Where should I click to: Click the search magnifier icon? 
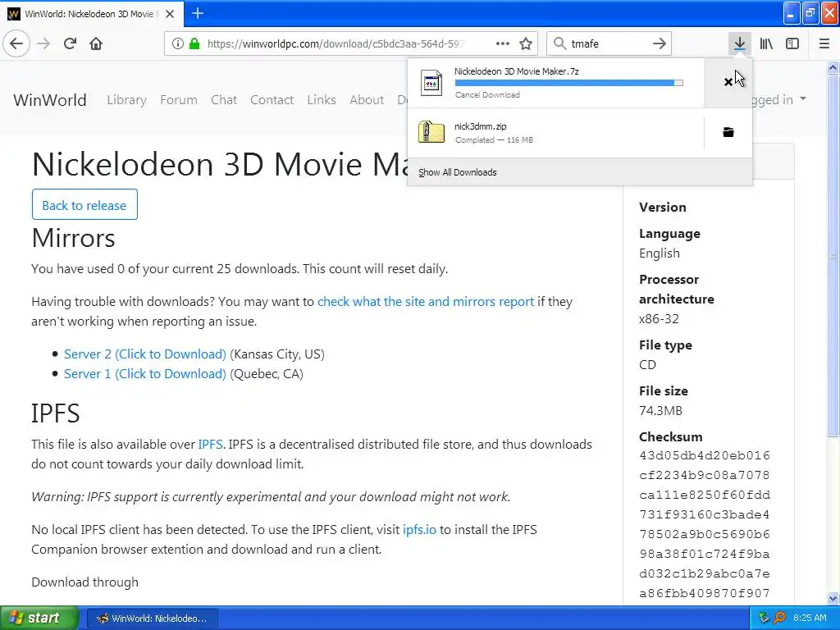559,43
